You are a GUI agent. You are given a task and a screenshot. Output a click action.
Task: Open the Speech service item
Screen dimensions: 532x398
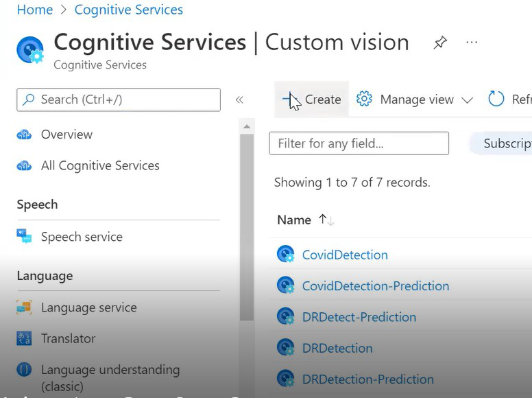pyautogui.click(x=82, y=237)
